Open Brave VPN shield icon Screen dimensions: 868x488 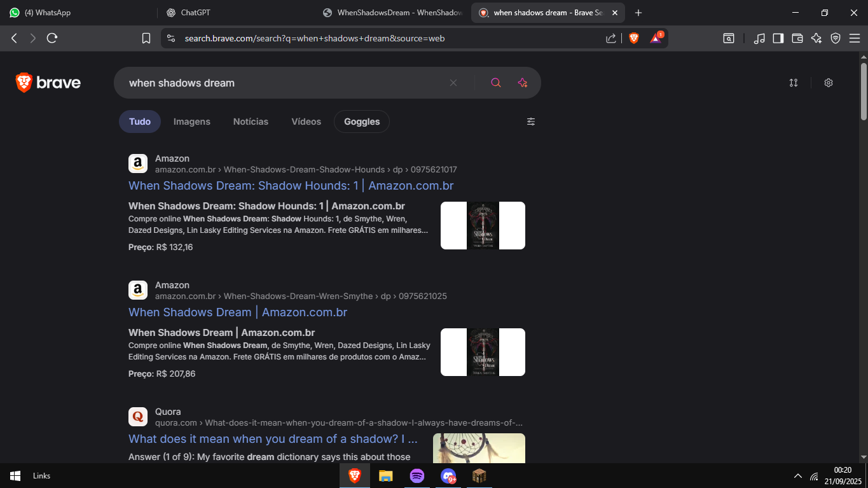pos(836,38)
